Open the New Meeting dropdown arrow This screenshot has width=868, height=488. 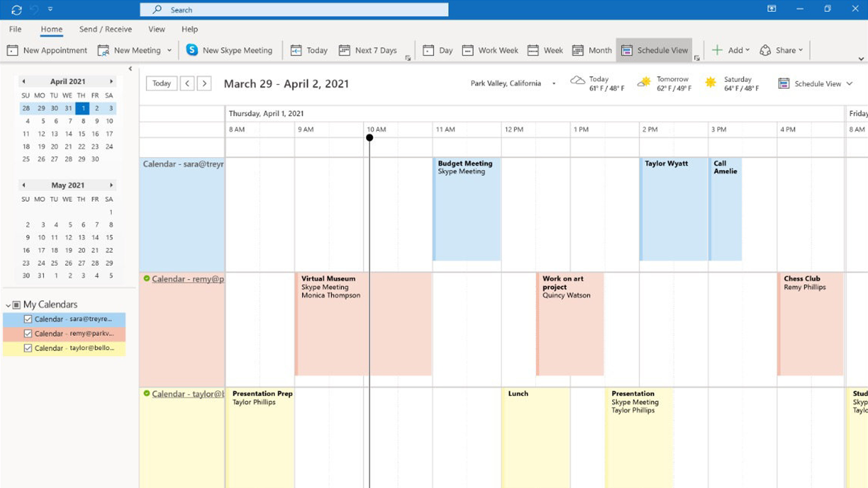(x=169, y=50)
